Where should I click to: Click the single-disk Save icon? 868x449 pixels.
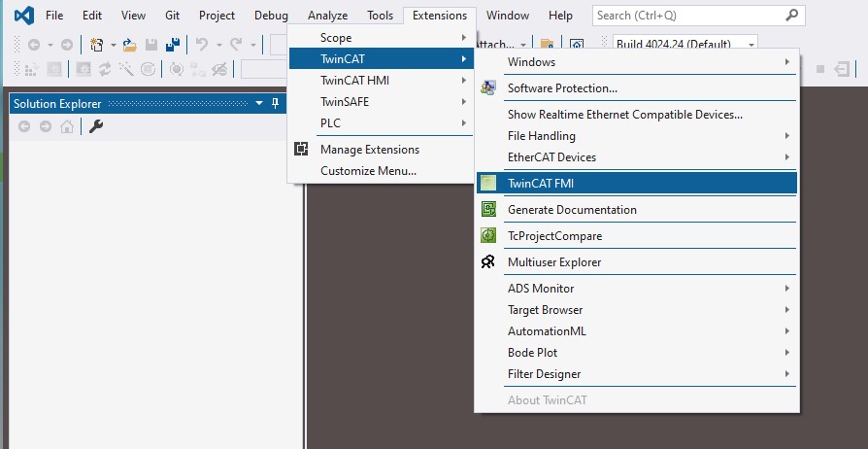151,45
